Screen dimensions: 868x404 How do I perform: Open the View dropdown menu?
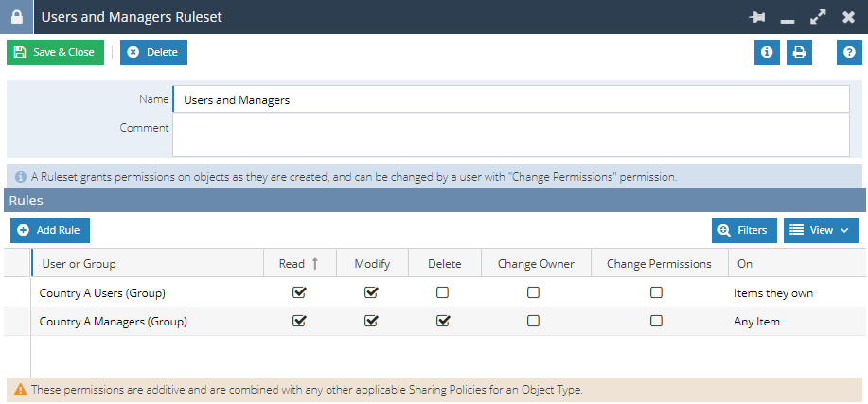pos(821,230)
